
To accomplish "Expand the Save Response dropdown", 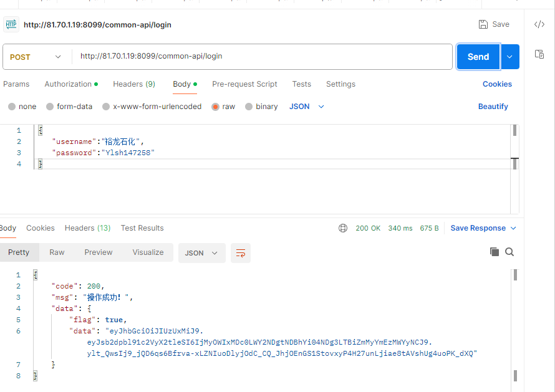I will coord(513,228).
